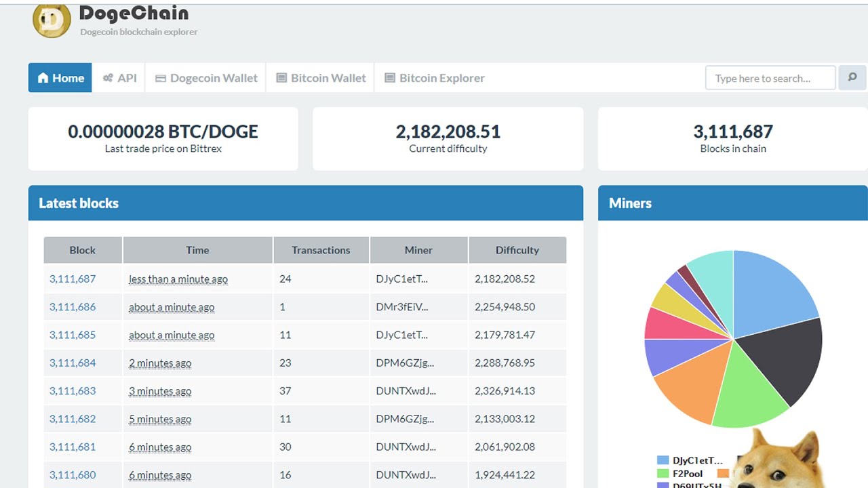Click the DJyC1etT... legend label

point(698,460)
